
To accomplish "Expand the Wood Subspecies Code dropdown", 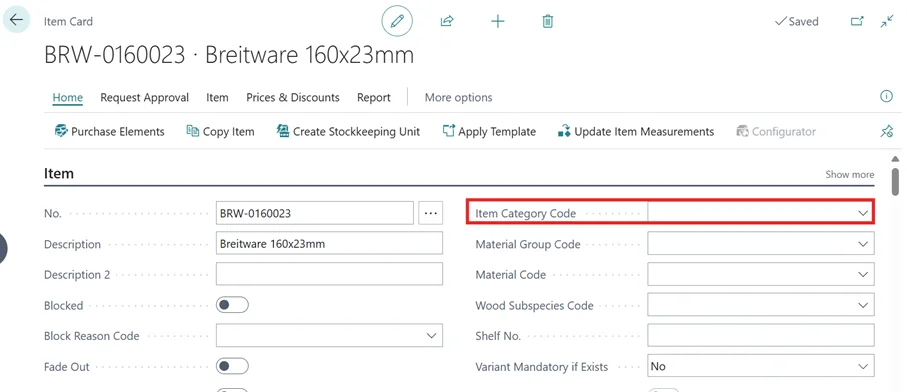I will (x=863, y=305).
